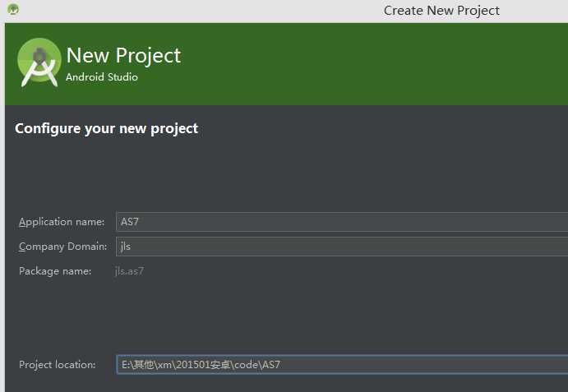Screen dimensions: 568x392
Task: Click the Project location path field
Action: coord(342,364)
